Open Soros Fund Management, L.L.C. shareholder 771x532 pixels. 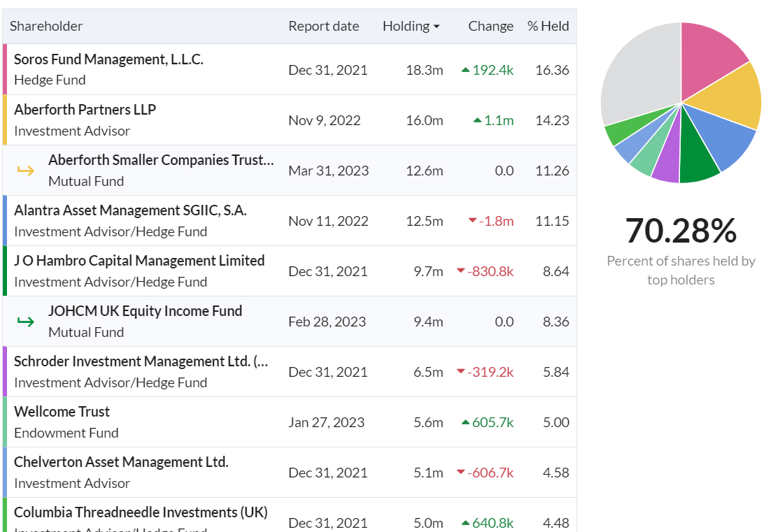tap(108, 59)
